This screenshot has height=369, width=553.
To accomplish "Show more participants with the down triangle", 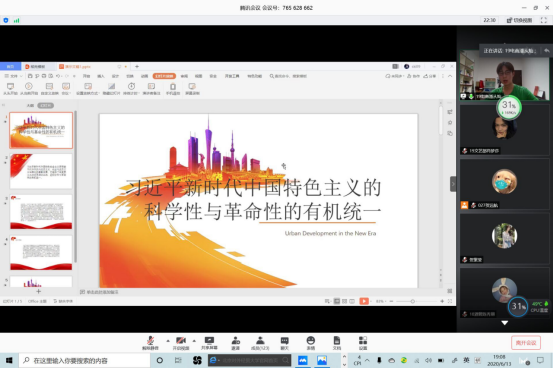I will (505, 323).
